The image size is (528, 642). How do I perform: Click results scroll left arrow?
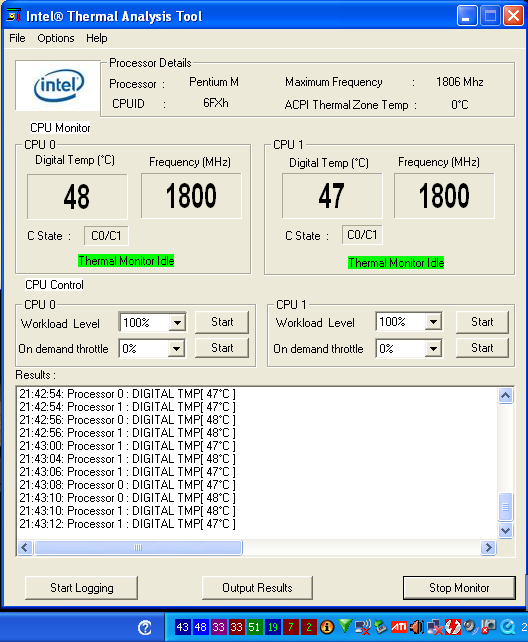[25, 547]
